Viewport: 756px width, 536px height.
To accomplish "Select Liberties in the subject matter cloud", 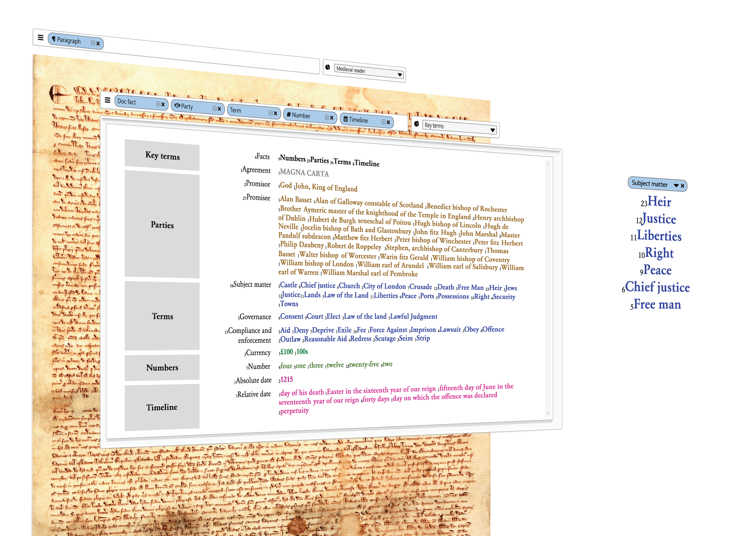I will pos(659,236).
